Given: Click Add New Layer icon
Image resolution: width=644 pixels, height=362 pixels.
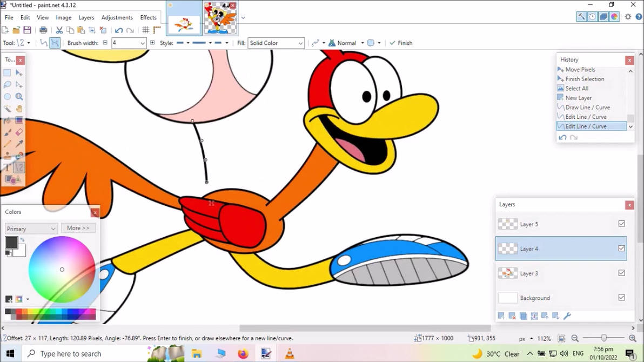Looking at the screenshot, I should coord(501,316).
